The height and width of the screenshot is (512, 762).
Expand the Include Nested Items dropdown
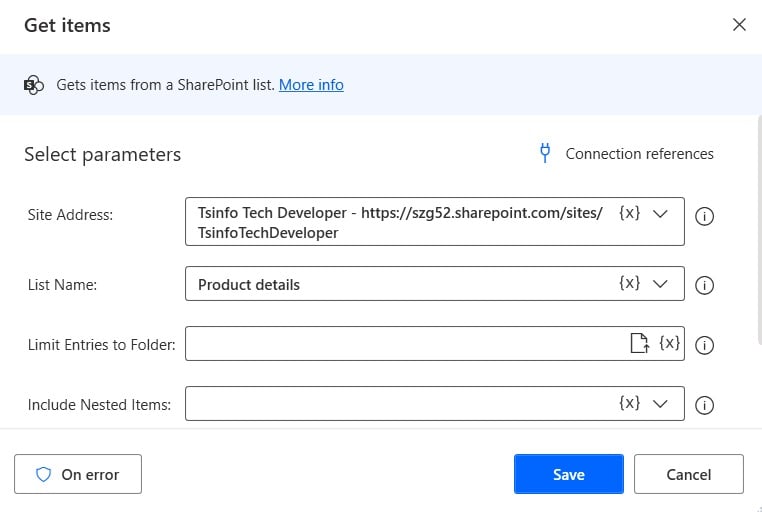coord(660,404)
